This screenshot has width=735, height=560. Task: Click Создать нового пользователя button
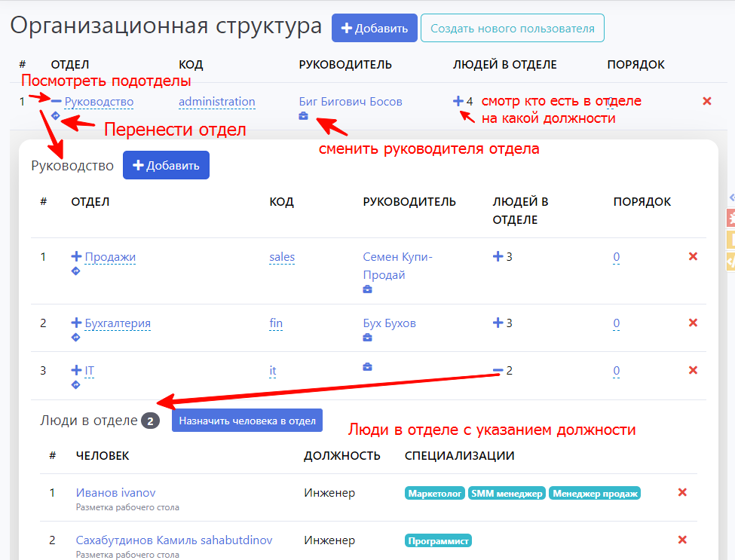coord(512,29)
